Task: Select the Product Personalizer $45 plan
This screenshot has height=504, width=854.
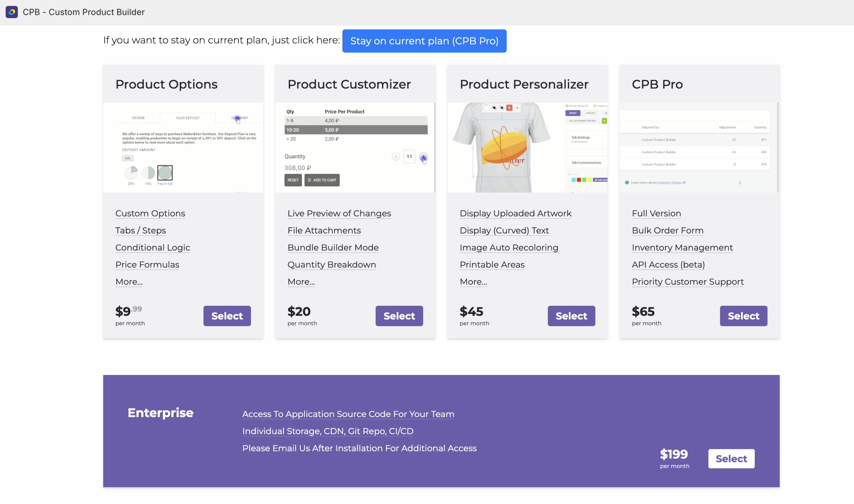Action: coord(571,316)
